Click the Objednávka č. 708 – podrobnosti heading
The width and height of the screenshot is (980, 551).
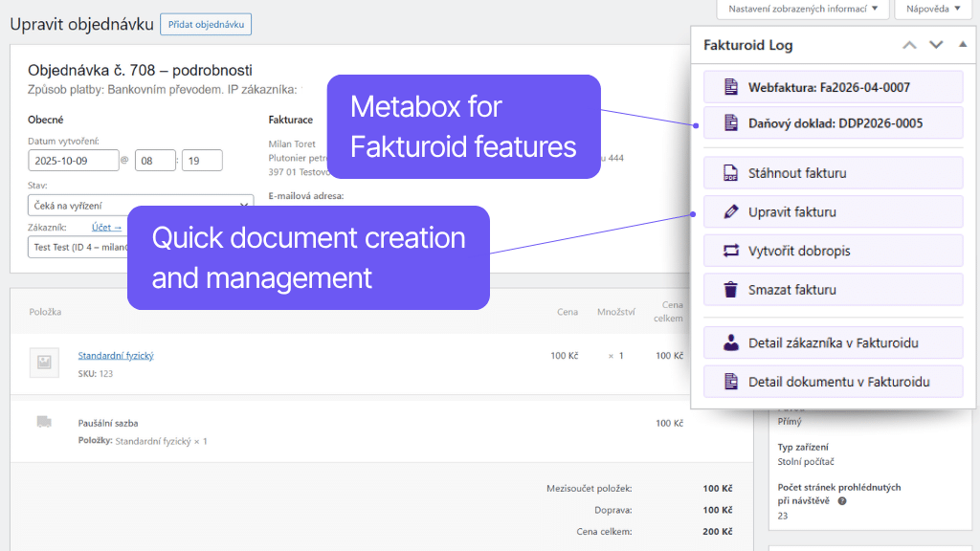point(140,70)
